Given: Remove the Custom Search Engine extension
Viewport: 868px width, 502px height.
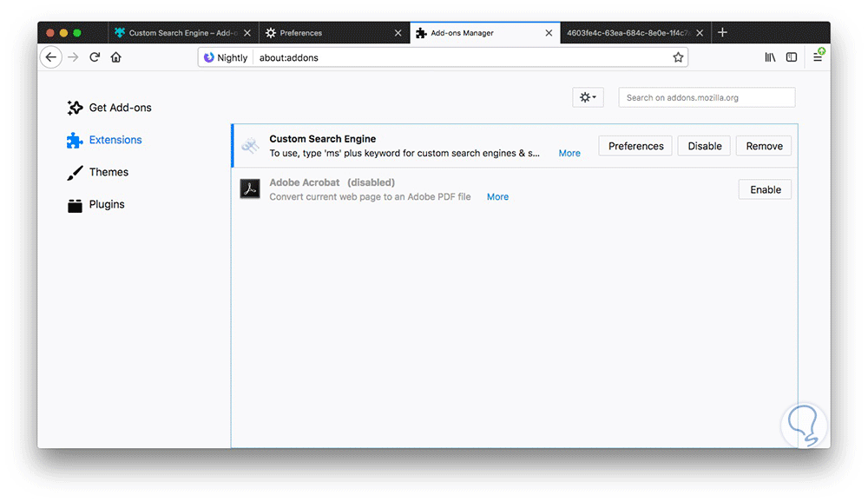Looking at the screenshot, I should (x=764, y=146).
